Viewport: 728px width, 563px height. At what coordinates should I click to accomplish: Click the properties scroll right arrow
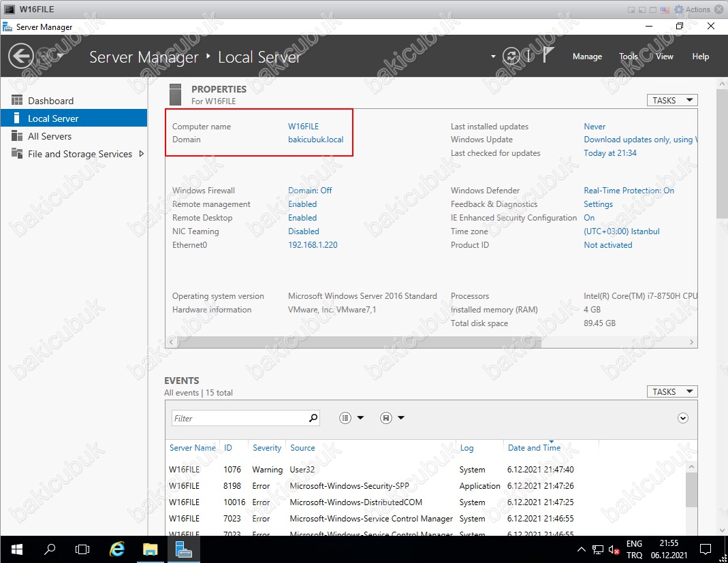tap(691, 342)
